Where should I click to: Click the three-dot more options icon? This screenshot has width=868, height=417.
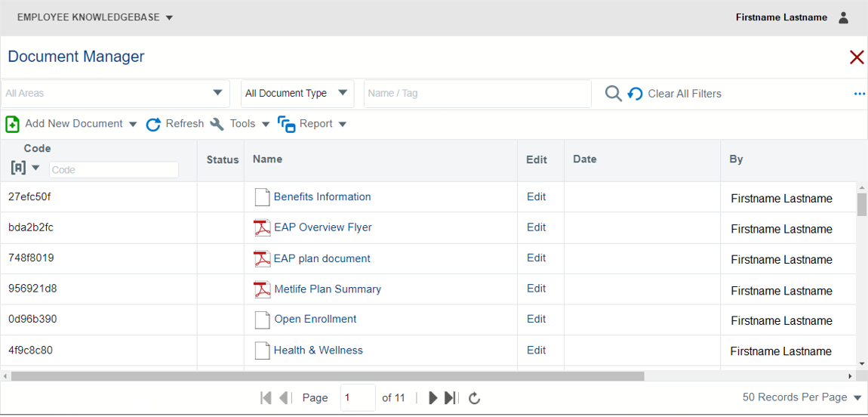859,94
